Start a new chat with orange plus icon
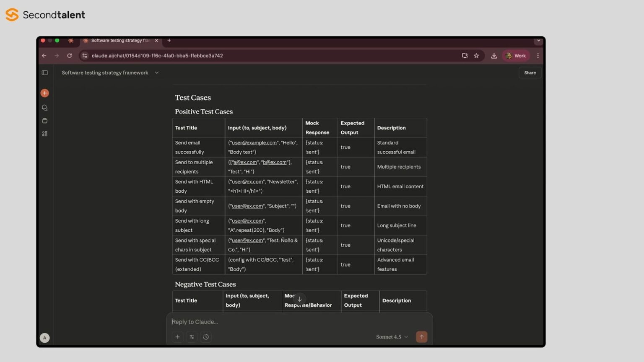 (44, 93)
